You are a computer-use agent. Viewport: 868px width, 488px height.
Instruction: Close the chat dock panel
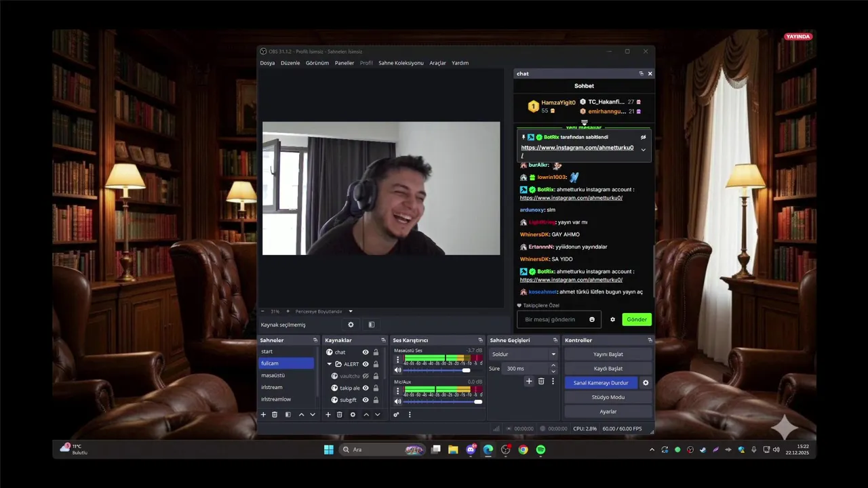650,73
